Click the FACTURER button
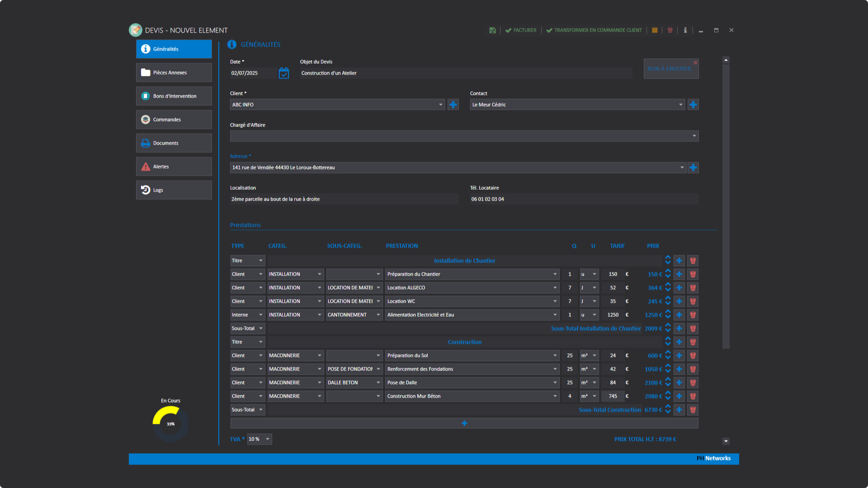 (x=521, y=30)
